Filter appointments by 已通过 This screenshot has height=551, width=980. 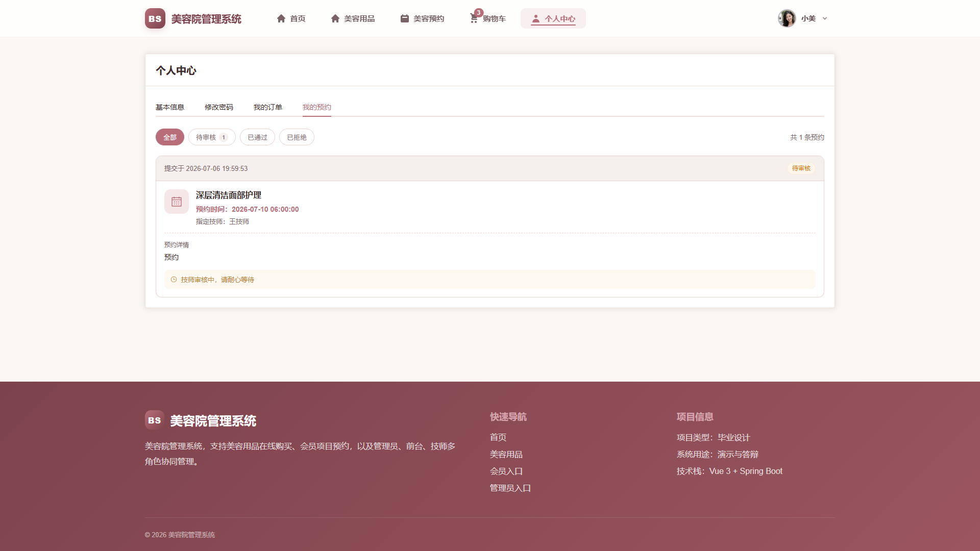click(257, 137)
